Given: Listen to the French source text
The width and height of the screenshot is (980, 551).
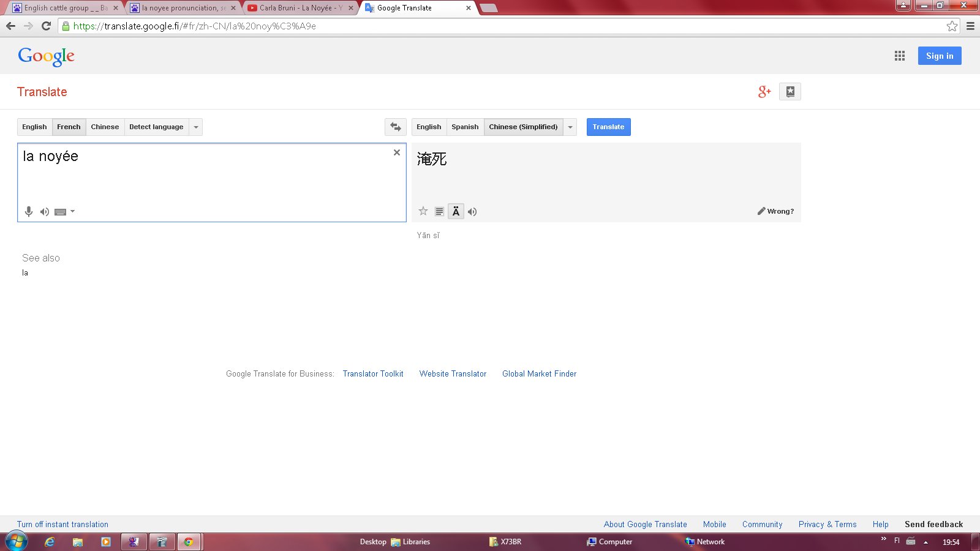Looking at the screenshot, I should coord(45,212).
